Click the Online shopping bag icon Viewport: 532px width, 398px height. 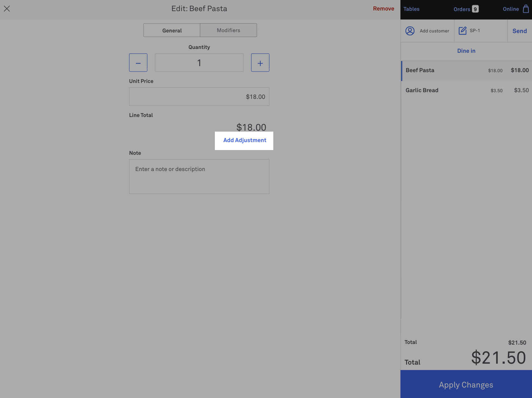526,9
